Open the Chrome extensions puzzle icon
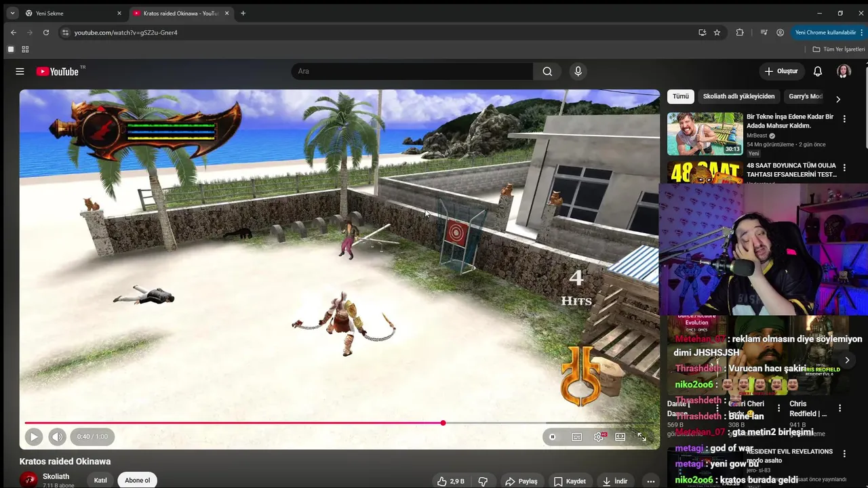The width and height of the screenshot is (868, 488). point(740,33)
